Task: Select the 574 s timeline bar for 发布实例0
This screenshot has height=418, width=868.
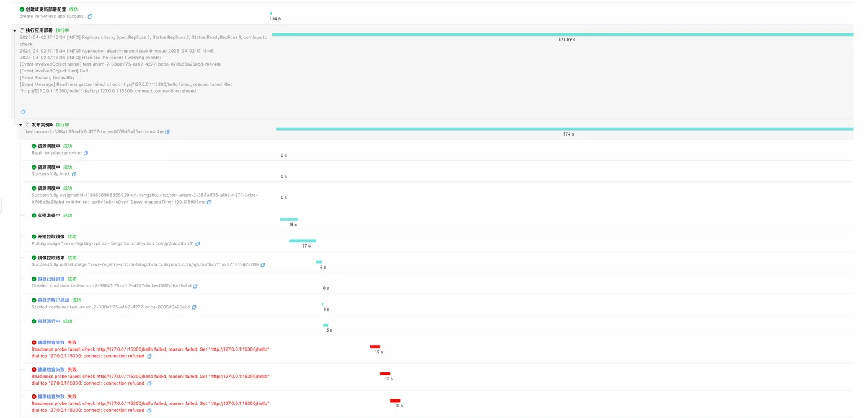Action: (565, 129)
